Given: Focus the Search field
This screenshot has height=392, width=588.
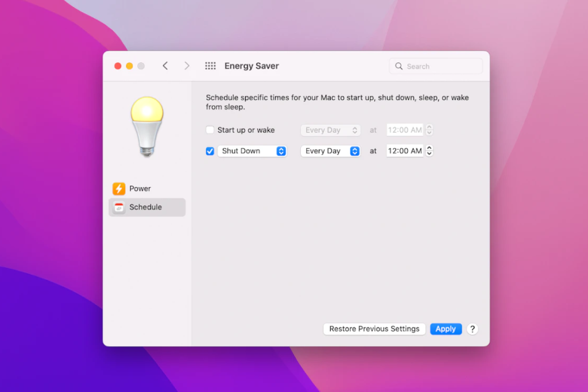Looking at the screenshot, I should click(436, 66).
